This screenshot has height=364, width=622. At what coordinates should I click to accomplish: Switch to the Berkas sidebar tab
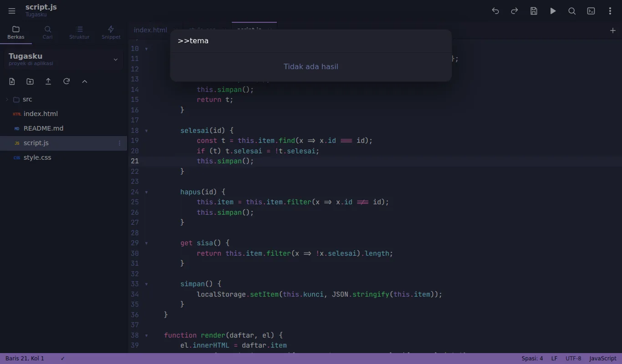[16, 33]
